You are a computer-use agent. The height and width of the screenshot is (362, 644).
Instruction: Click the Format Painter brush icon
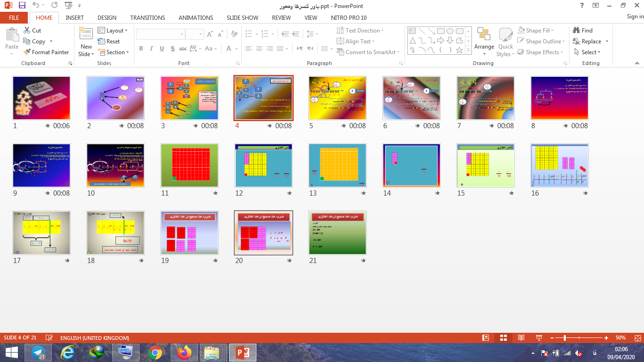tap(26, 52)
